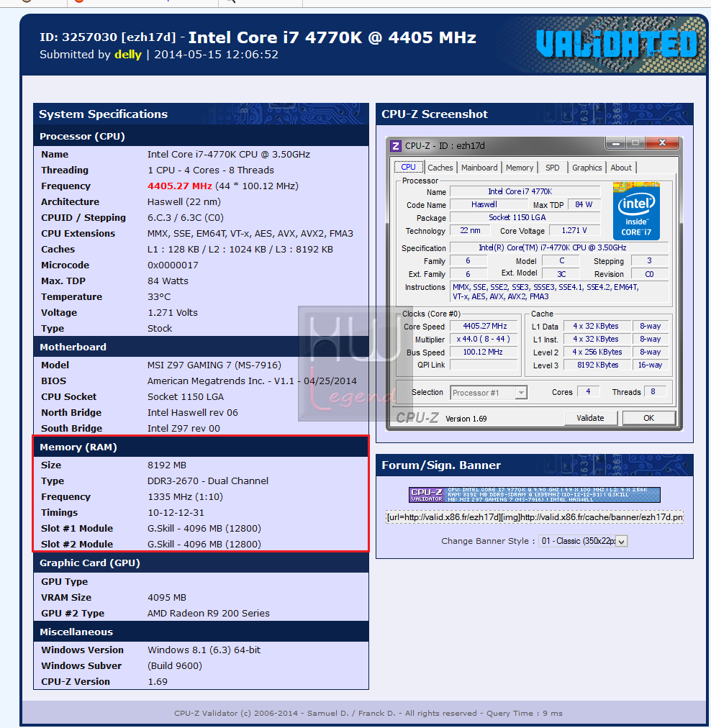The width and height of the screenshot is (711, 728).
Task: Click the "84 Watts" Max TDP value
Action: [168, 281]
